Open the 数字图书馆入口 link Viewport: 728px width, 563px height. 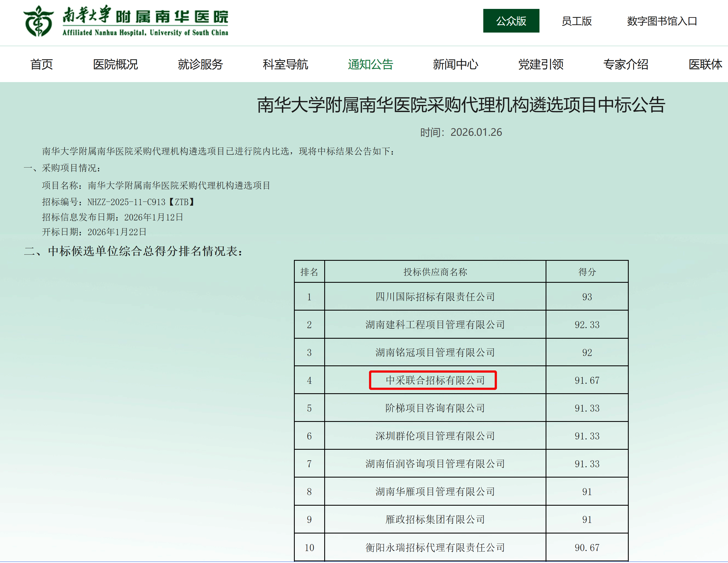point(662,21)
